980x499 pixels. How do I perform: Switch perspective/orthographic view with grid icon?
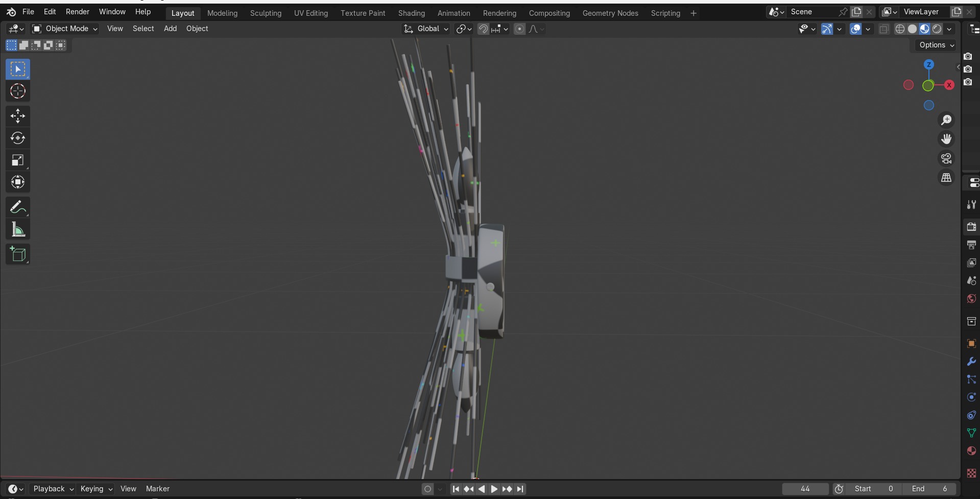[x=946, y=178]
